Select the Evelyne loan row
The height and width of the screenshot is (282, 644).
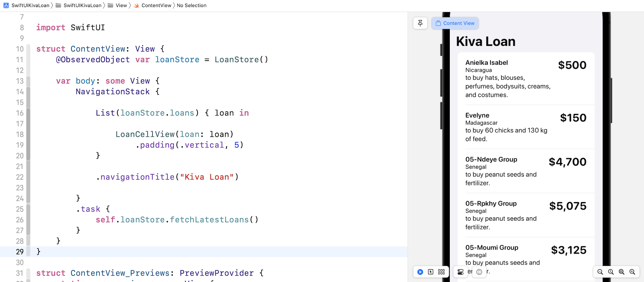point(526,127)
